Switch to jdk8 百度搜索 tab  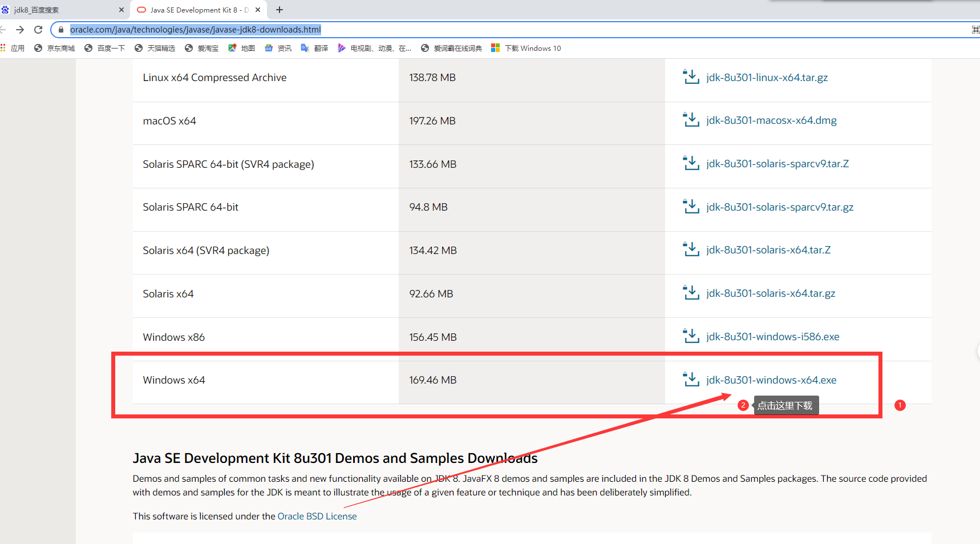point(63,10)
